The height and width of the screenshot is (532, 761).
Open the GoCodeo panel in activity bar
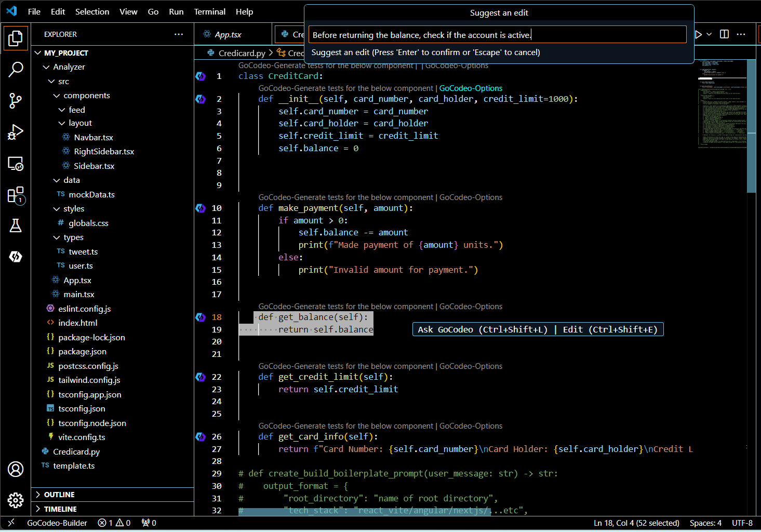coord(16,257)
